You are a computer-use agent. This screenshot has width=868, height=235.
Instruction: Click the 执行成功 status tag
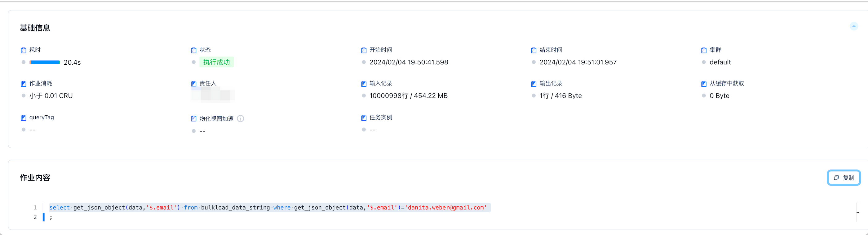tap(216, 62)
